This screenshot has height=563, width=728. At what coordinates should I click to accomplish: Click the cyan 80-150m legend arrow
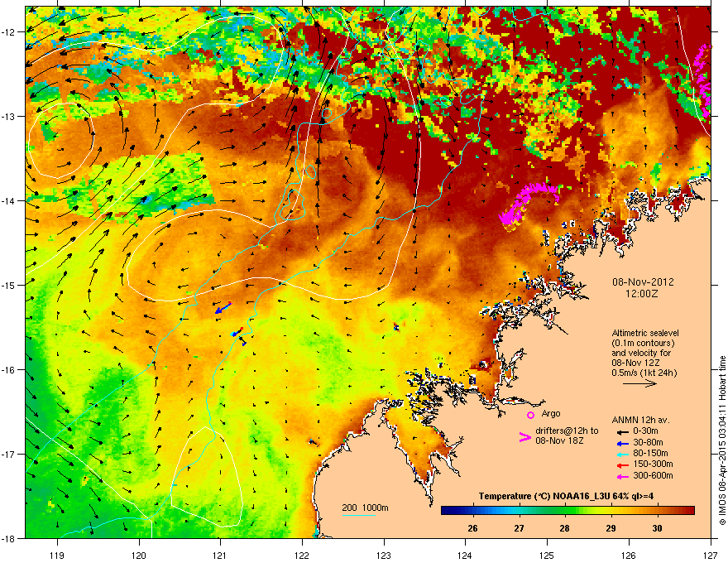(x=623, y=454)
